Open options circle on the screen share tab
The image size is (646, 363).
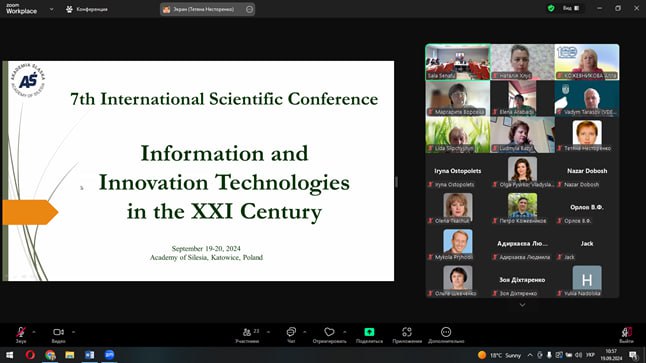250,9
